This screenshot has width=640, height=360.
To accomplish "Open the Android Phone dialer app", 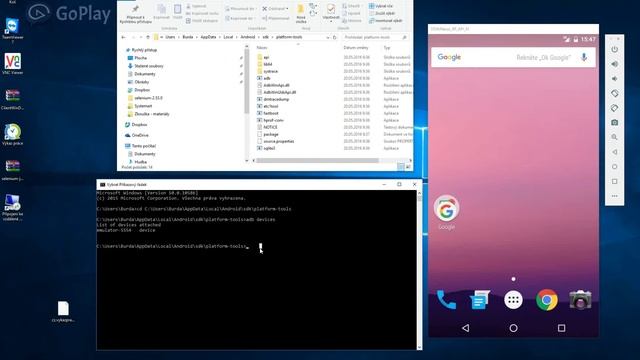I will coord(446,300).
